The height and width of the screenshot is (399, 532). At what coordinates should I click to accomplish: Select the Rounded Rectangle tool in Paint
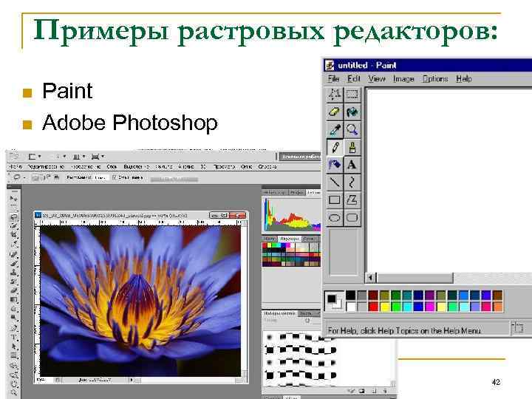point(352,217)
